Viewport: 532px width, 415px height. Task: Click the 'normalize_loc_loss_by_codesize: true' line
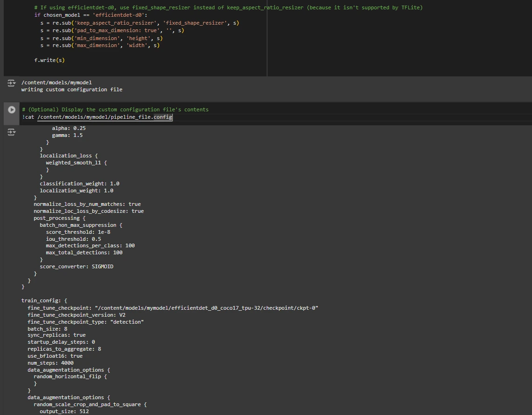point(88,211)
